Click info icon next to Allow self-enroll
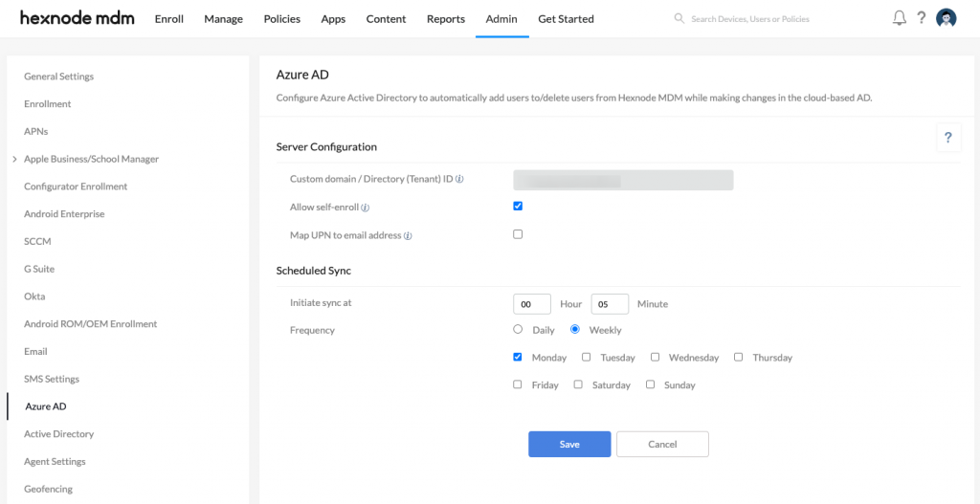The width and height of the screenshot is (980, 504). point(366,208)
